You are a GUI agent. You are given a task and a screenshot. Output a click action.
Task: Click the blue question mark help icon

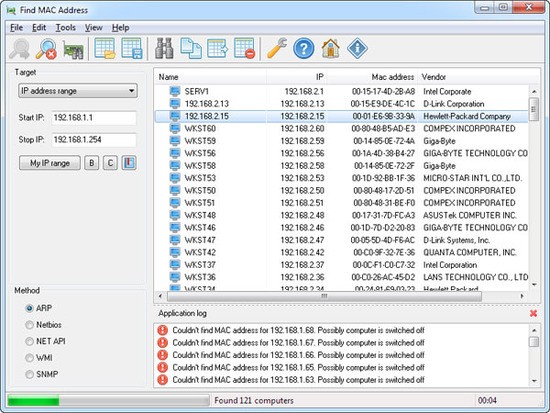304,48
